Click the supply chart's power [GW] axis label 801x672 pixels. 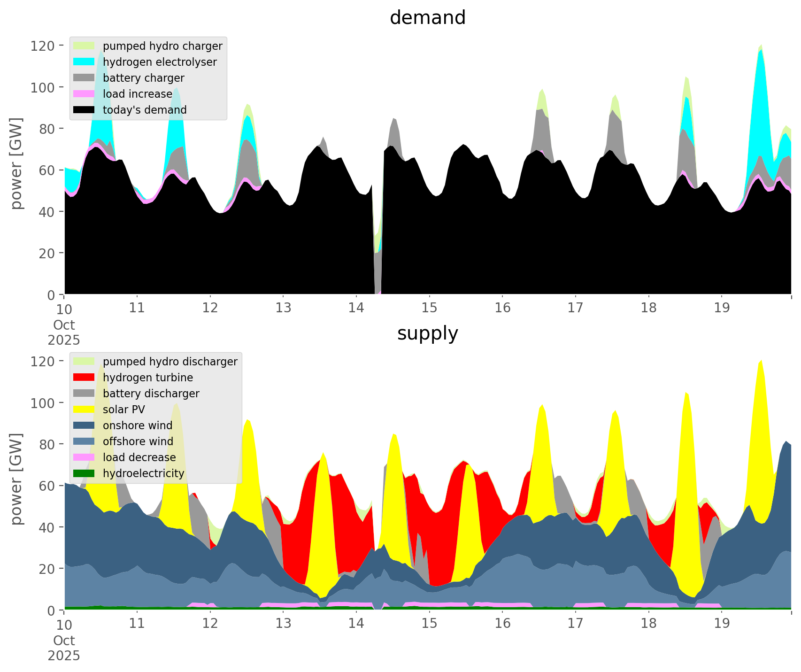[16, 479]
